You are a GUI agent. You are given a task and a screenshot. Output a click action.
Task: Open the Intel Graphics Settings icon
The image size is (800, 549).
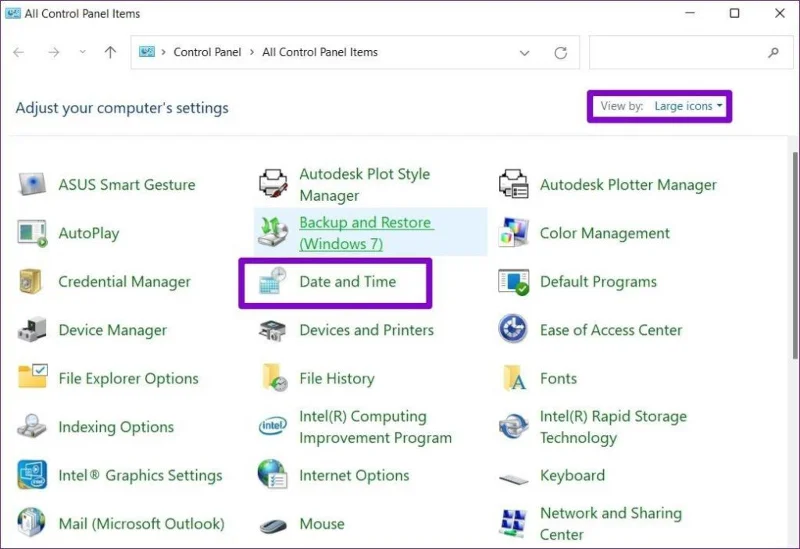(x=32, y=475)
